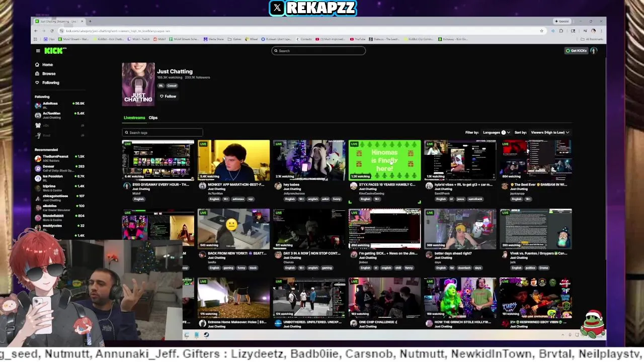Open BlondeRabbit recommended channel
This screenshot has height=362, width=644.
[x=59, y=217]
